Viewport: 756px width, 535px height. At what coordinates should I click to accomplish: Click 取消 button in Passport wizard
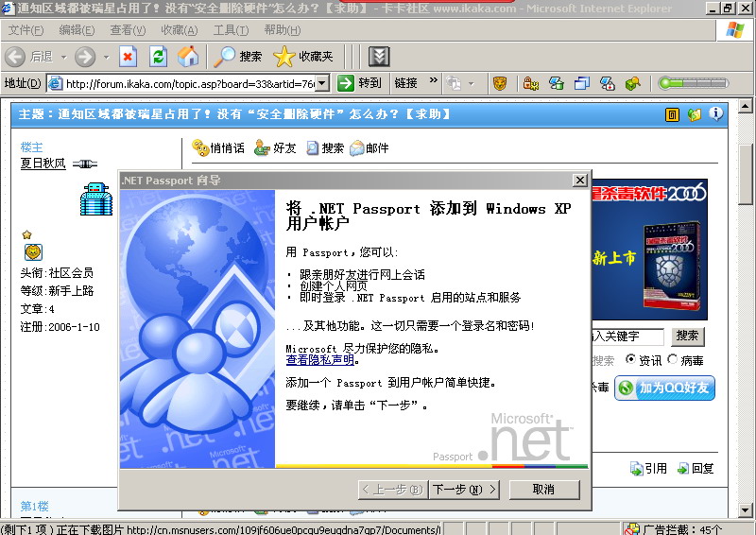[x=544, y=490]
